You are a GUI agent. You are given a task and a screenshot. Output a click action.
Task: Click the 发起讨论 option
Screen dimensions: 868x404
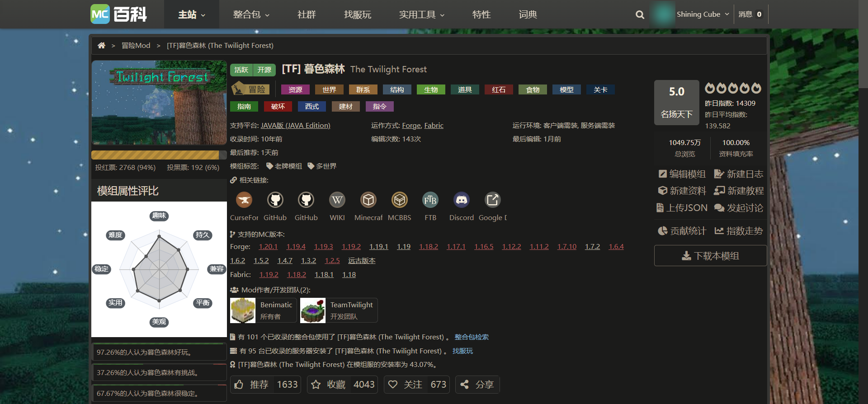(x=739, y=208)
